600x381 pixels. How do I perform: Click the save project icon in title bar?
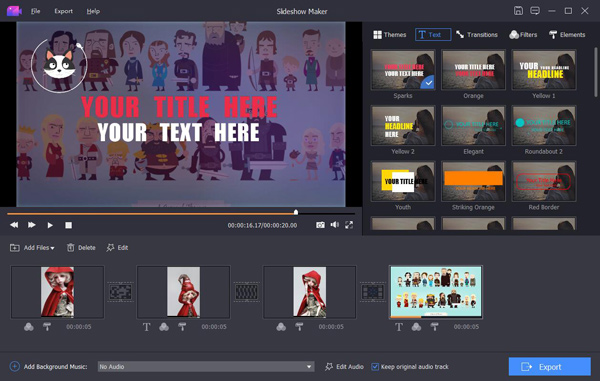[518, 11]
